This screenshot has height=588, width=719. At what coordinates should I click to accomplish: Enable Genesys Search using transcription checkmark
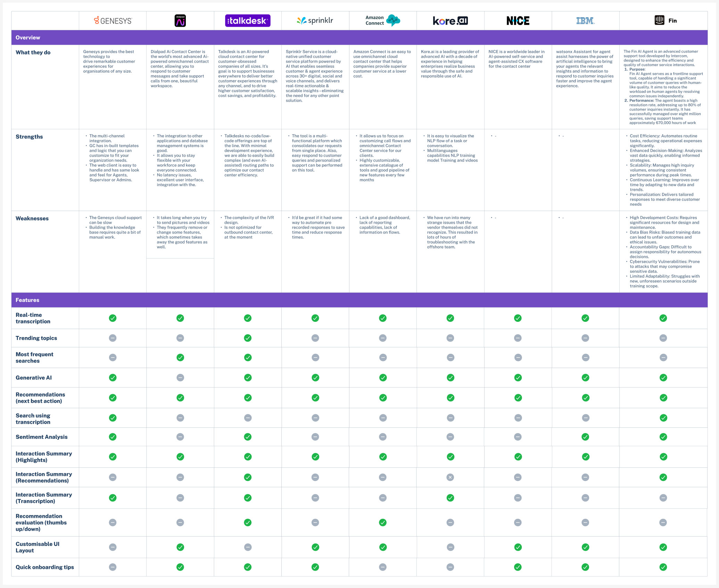[112, 418]
